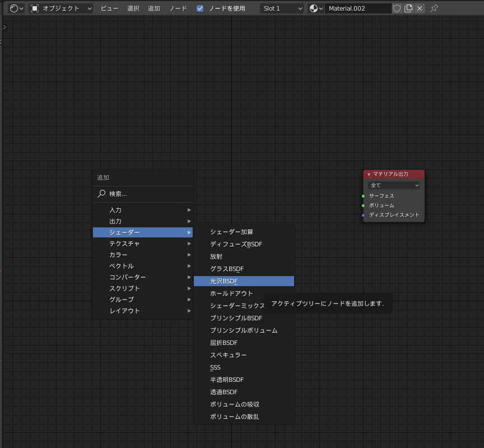This screenshot has height=448, width=484.
Task: Open the スクリプト submenu
Action: (143, 288)
